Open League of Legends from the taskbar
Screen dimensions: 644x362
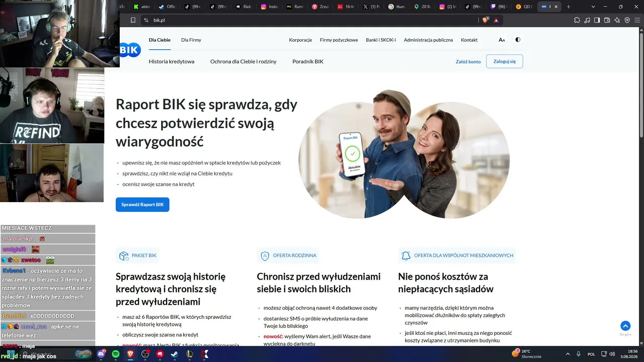coord(190,354)
